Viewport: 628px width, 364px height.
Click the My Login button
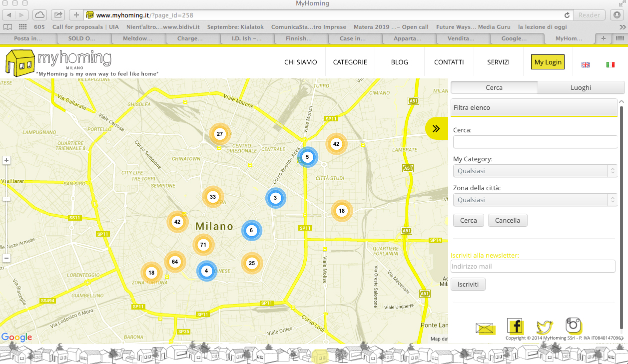[x=548, y=62]
